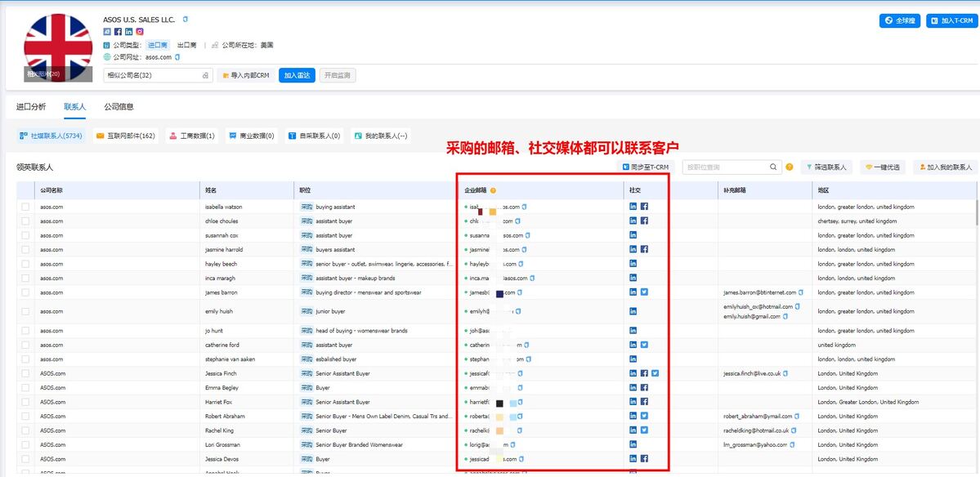Click the help icon beside 企业邮箱 header
980x477 pixels.
coord(493,190)
